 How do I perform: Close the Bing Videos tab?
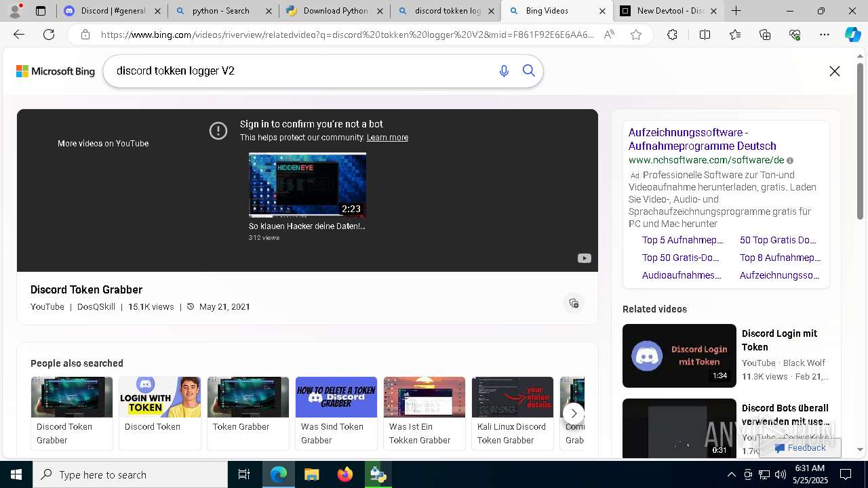point(602,11)
